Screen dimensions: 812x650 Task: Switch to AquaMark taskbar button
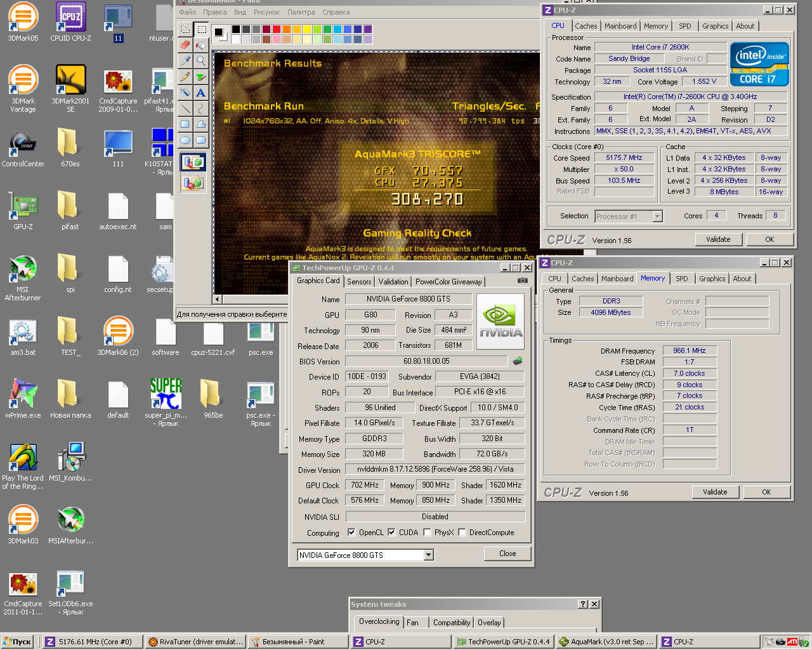[x=606, y=642]
